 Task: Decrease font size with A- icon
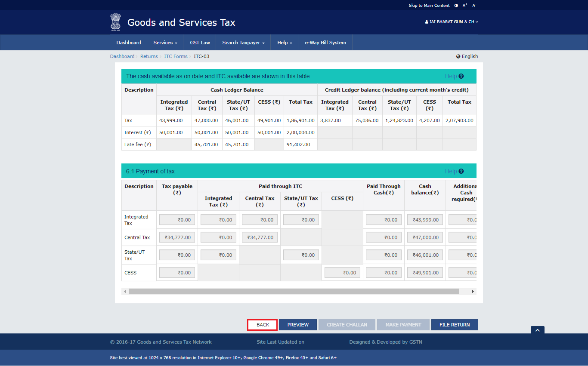tap(474, 6)
